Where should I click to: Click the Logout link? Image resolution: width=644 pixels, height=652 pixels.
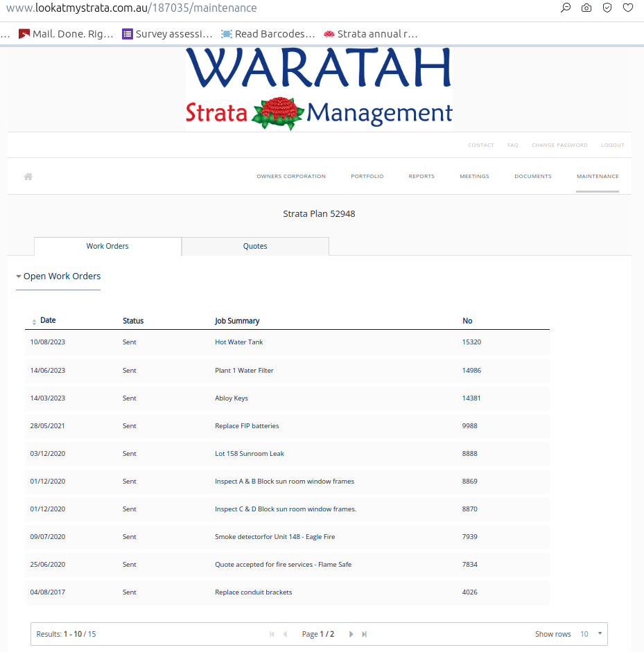pyautogui.click(x=612, y=146)
